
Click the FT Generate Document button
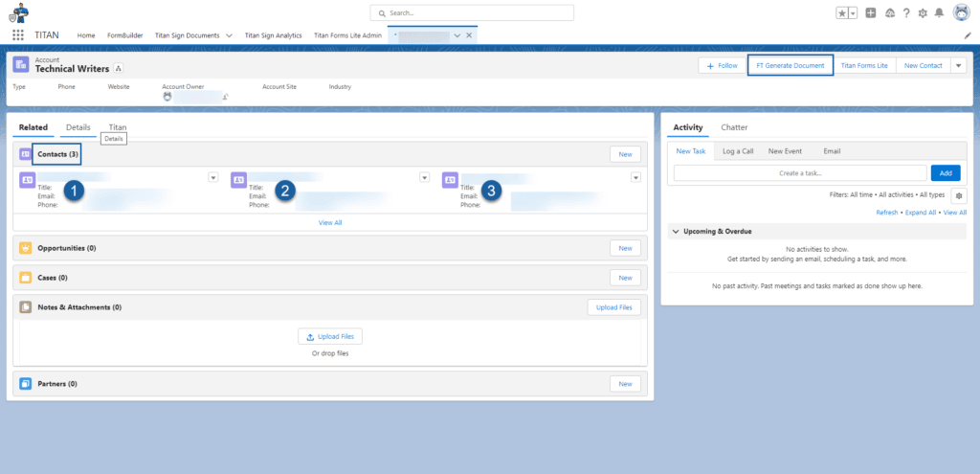[790, 65]
